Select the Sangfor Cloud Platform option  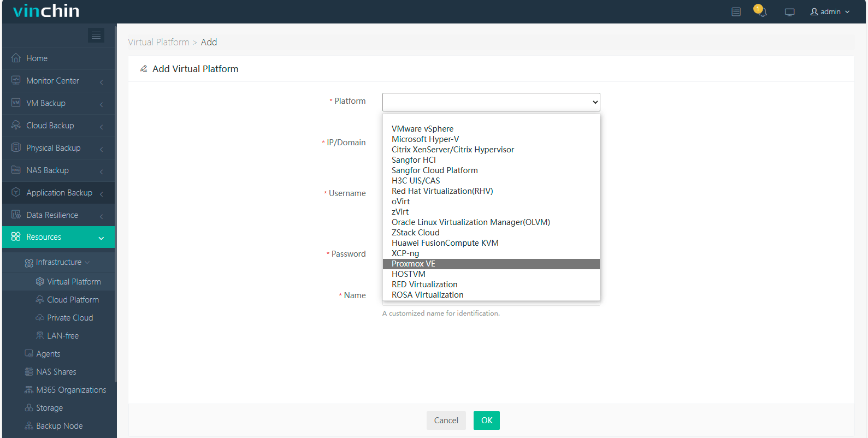pyautogui.click(x=491, y=170)
